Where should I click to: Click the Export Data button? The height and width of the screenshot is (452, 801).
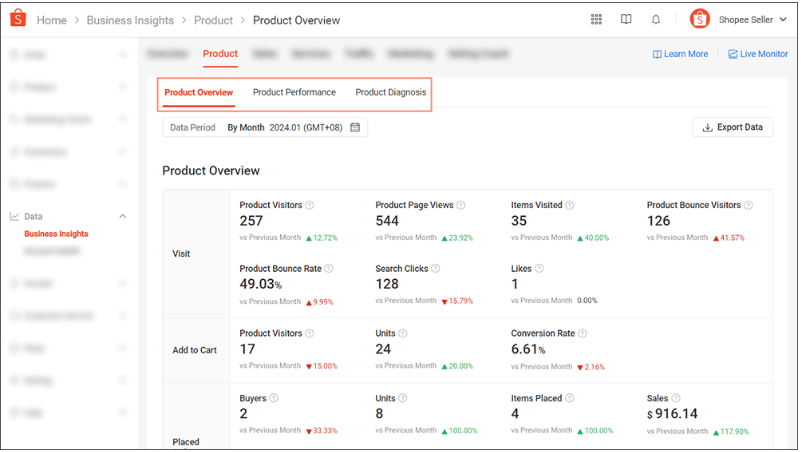pos(733,127)
